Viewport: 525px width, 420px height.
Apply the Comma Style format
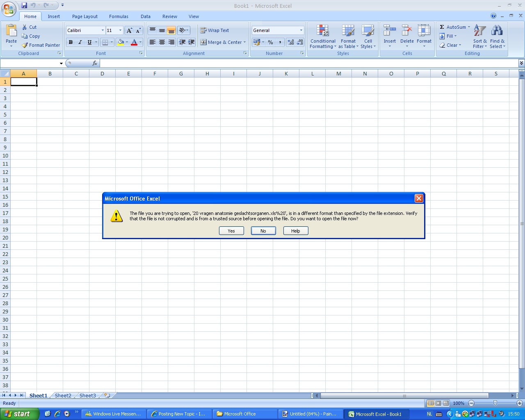[x=280, y=42]
